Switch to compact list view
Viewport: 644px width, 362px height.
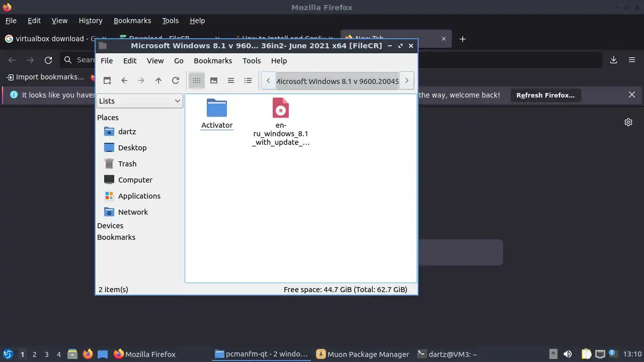[x=231, y=80]
